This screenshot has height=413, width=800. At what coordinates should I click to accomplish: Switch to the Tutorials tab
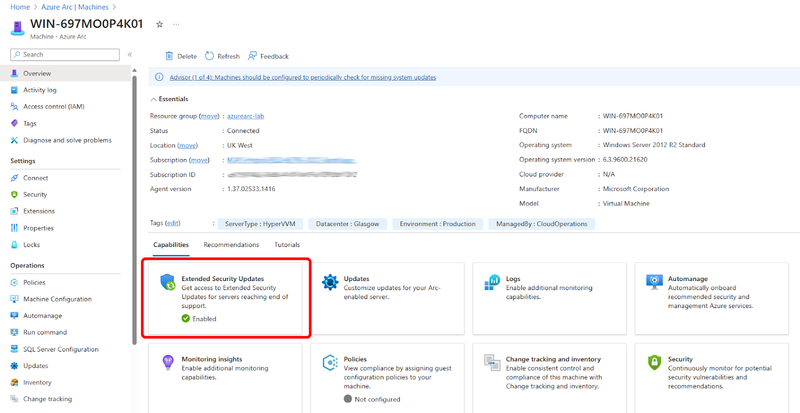[287, 245]
